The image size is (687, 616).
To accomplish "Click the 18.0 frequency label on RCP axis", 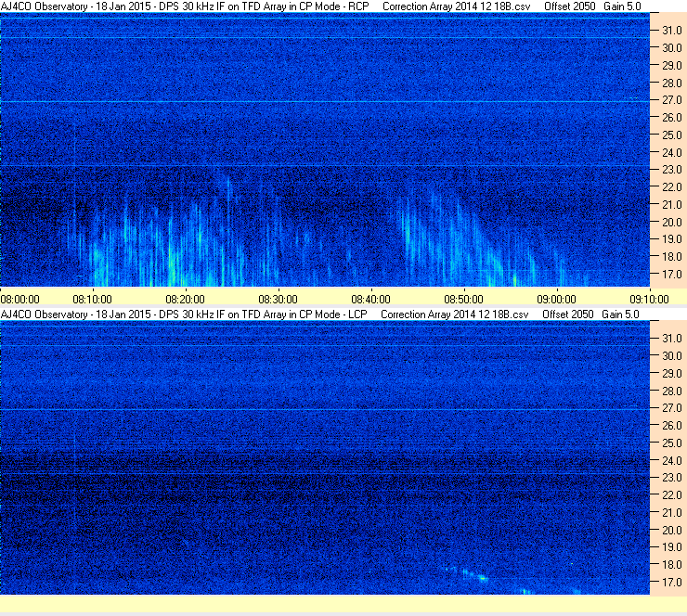I will (x=671, y=257).
